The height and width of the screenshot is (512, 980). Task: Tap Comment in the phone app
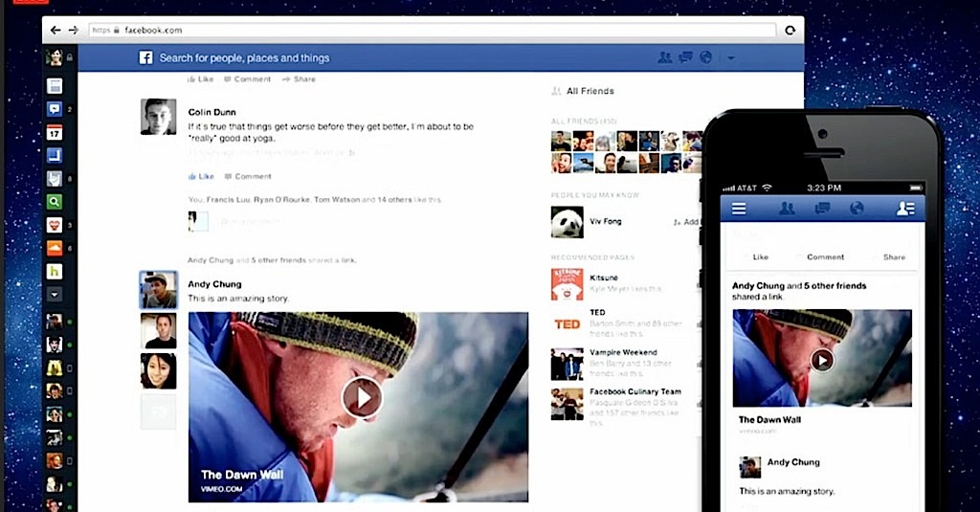click(825, 256)
